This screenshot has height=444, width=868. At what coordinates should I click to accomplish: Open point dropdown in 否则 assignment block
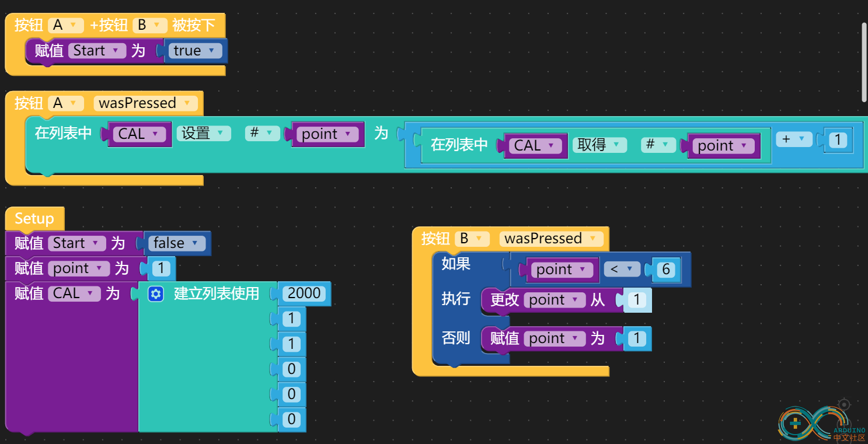click(555, 338)
